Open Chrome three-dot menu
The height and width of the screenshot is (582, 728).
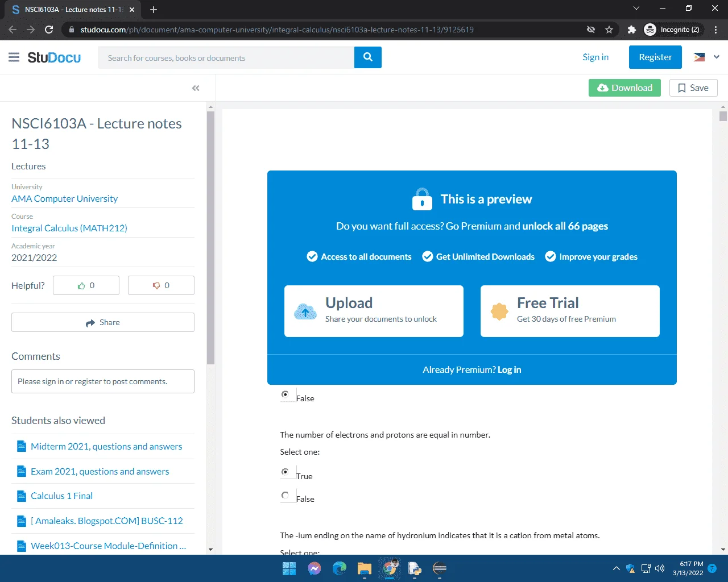[x=716, y=30]
